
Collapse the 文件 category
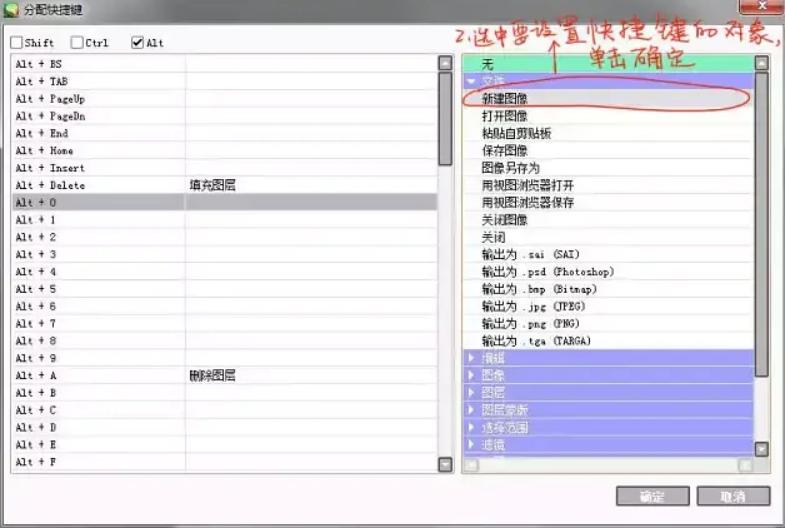(471, 81)
